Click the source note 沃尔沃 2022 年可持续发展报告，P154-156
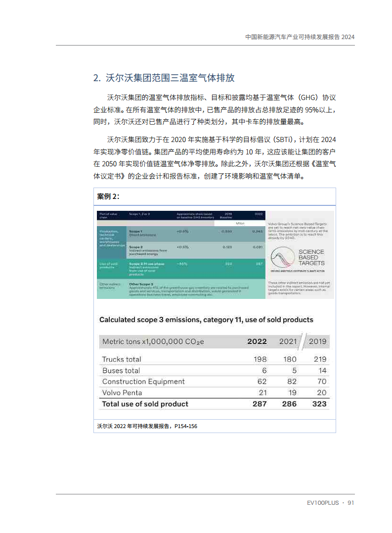This screenshot has height=533, width=392. pyautogui.click(x=147, y=426)
